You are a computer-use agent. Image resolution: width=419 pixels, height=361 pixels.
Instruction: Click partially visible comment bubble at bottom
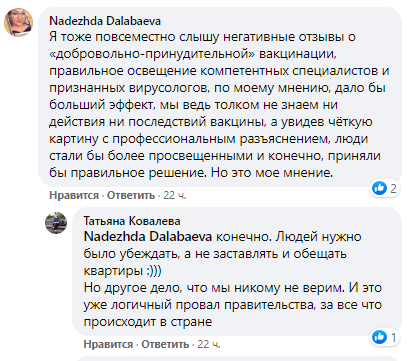pos(238,359)
